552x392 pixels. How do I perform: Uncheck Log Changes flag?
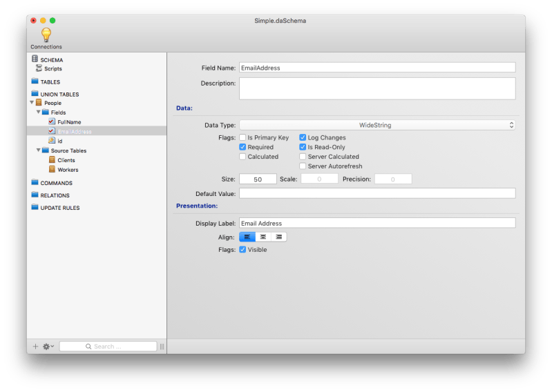click(x=303, y=137)
